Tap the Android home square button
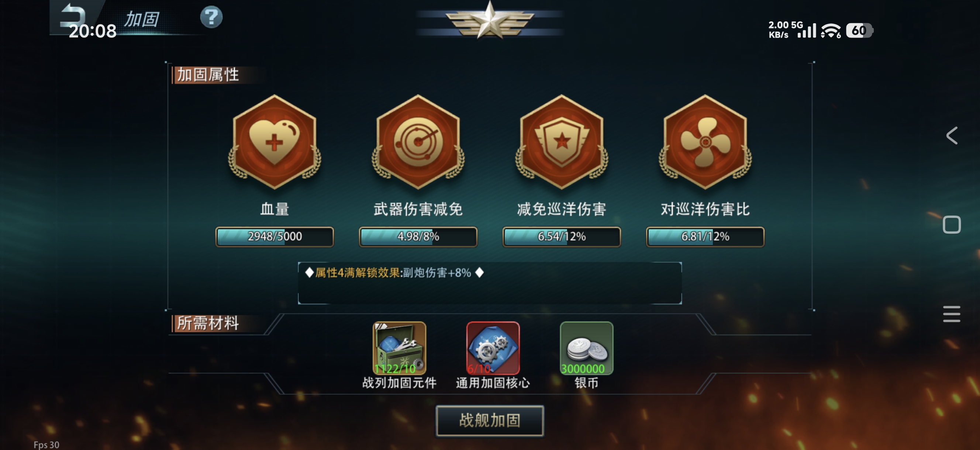This screenshot has height=450, width=980. tap(952, 224)
